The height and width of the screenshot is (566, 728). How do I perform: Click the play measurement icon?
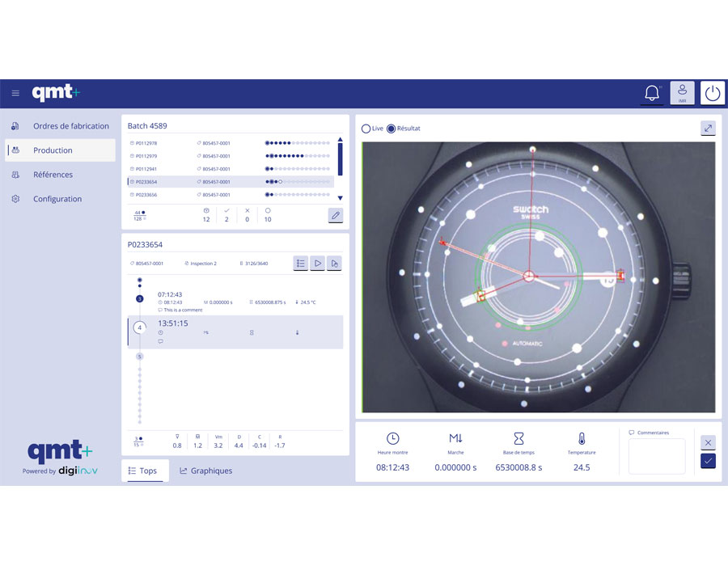coord(317,263)
